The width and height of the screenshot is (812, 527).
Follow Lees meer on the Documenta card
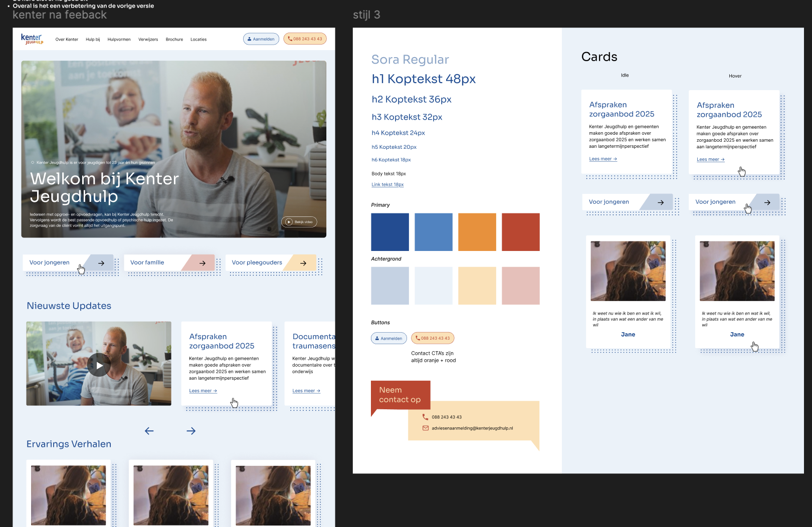(306, 391)
